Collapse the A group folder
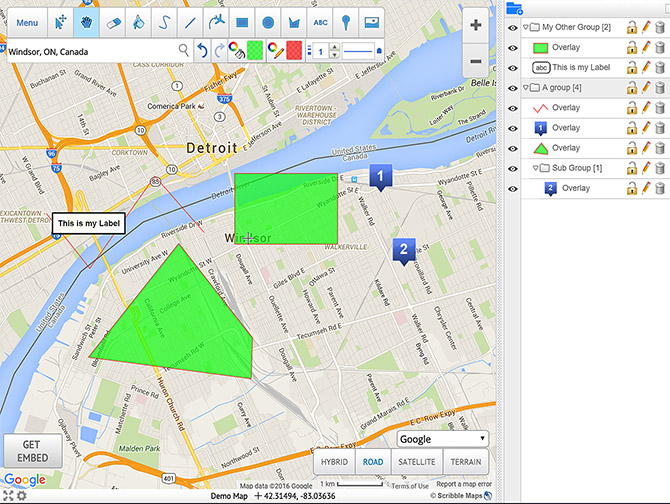The width and height of the screenshot is (670, 504). [x=526, y=88]
